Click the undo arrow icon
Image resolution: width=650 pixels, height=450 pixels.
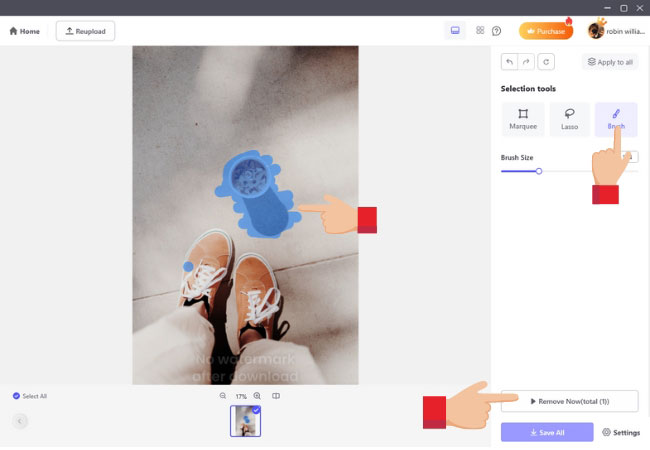pos(509,62)
